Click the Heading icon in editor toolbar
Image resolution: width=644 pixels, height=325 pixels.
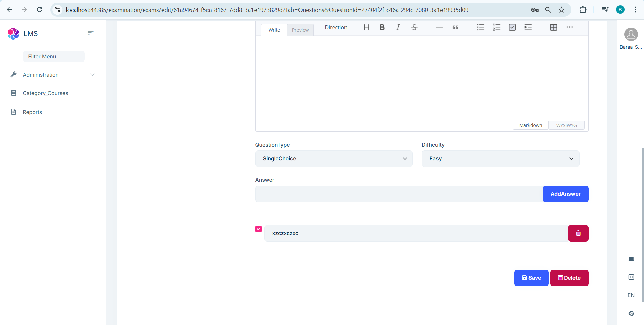coord(366,27)
